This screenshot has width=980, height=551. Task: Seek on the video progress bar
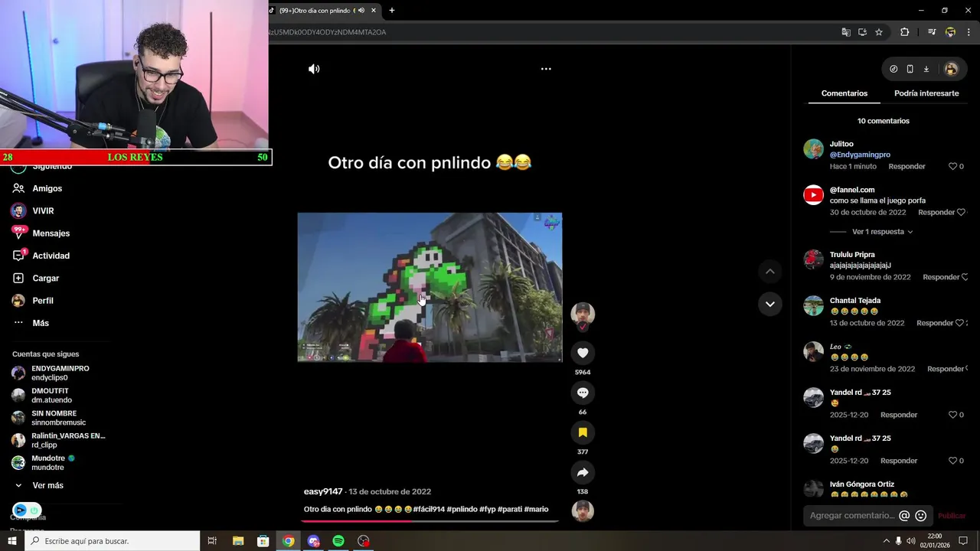430,521
